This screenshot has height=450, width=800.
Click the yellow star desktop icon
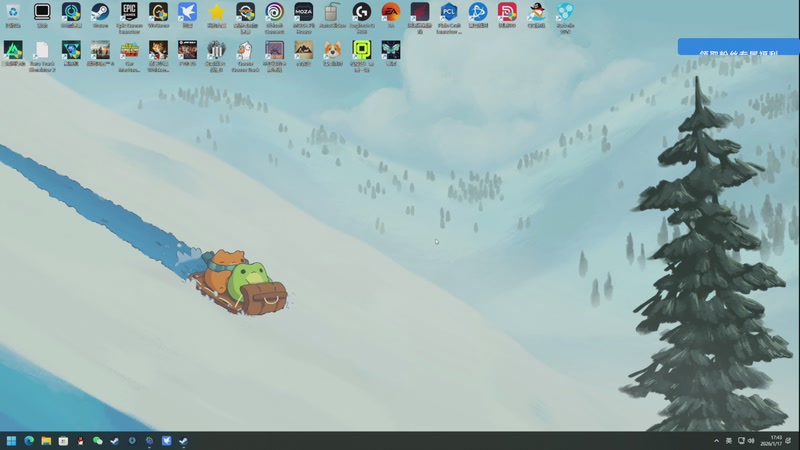pyautogui.click(x=216, y=14)
